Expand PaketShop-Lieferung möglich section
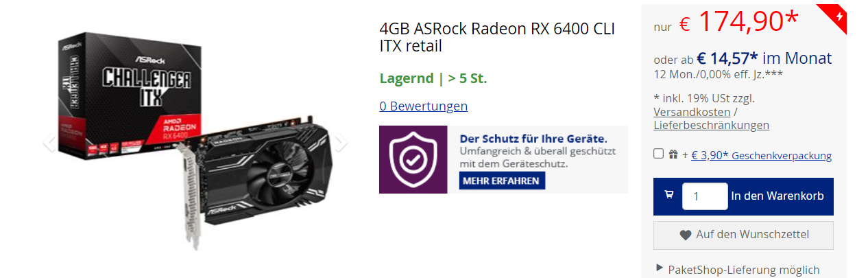 point(737,270)
